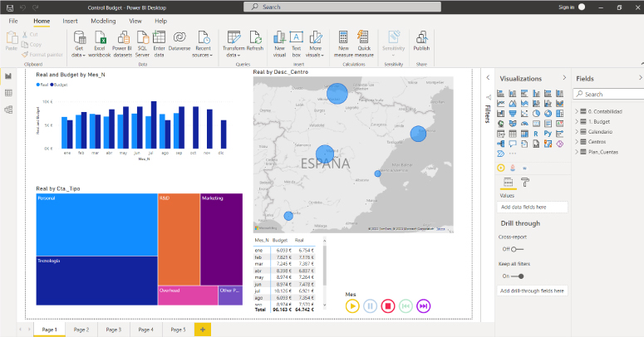Select the treemap visualization icon
This screenshot has height=337, width=644.
click(559, 114)
